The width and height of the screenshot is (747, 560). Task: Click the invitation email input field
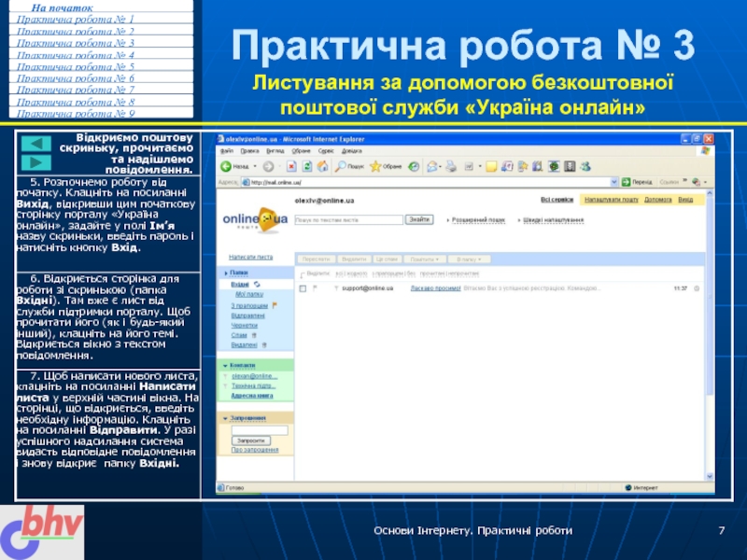pyautogui.click(x=260, y=430)
